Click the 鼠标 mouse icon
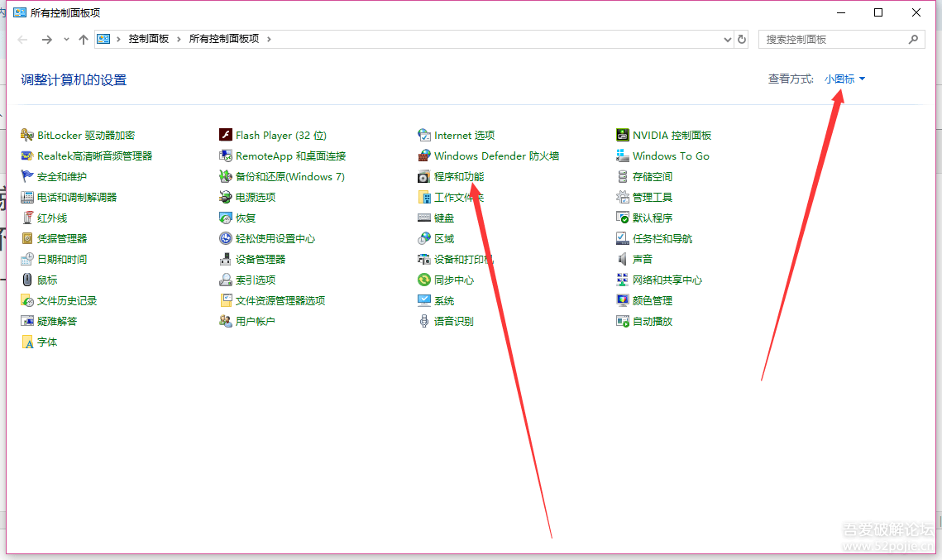942x560 pixels. click(x=27, y=280)
